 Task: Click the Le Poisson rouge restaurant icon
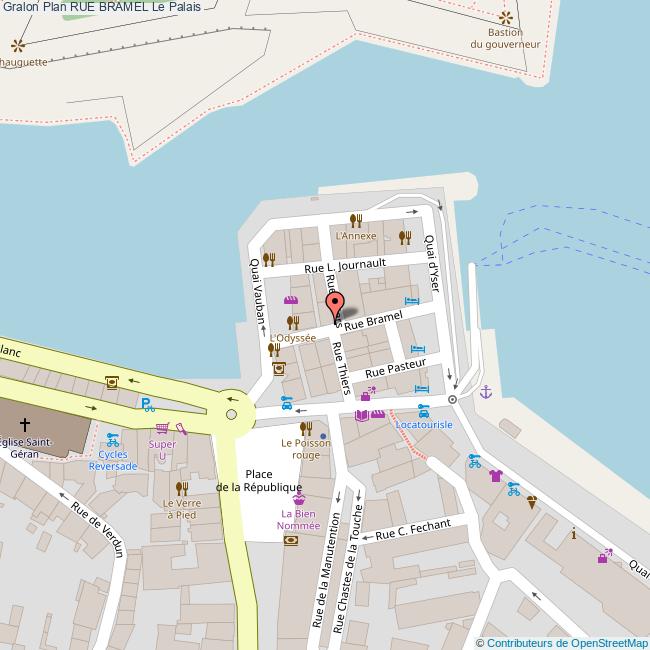(x=306, y=428)
